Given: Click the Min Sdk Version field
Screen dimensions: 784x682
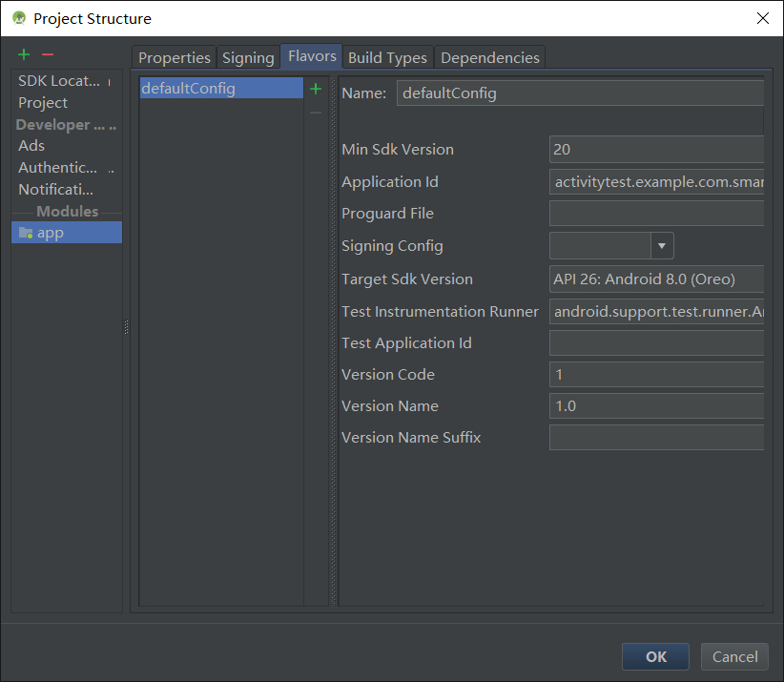Looking at the screenshot, I should [656, 150].
